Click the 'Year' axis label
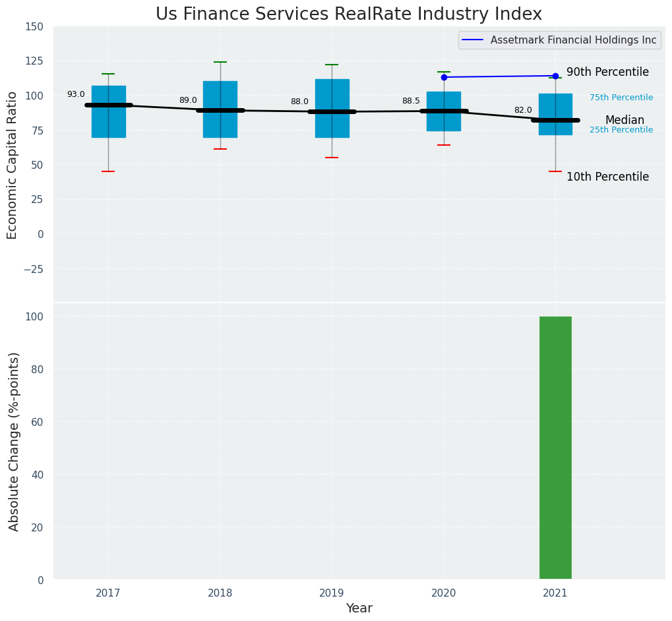The width and height of the screenshot is (672, 621). click(x=359, y=608)
